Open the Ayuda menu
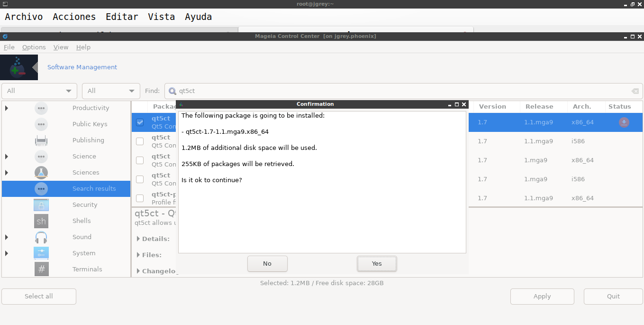This screenshot has width=644, height=325. (x=198, y=17)
